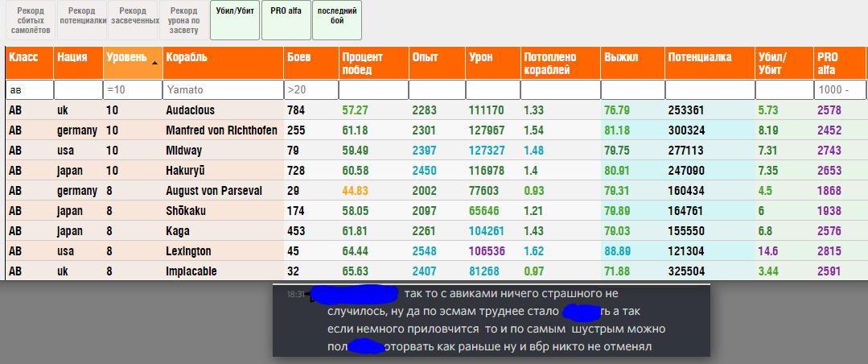The width and height of the screenshot is (868, 364).
Task: Click the PRO alfa filter field
Action: [840, 90]
